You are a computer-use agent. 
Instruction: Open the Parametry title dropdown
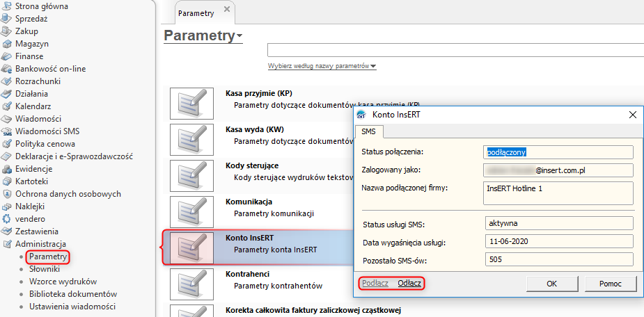[203, 35]
